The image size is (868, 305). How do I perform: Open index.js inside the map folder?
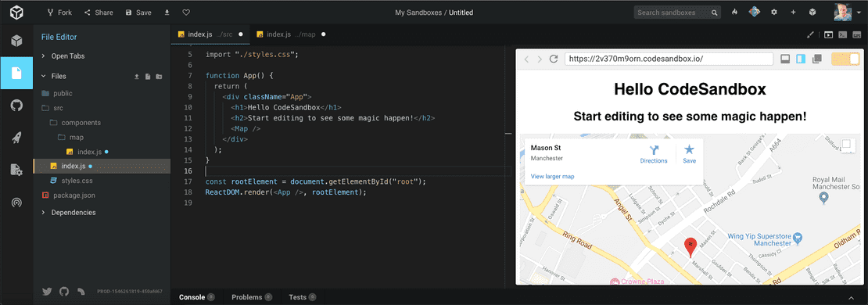pyautogui.click(x=102, y=152)
